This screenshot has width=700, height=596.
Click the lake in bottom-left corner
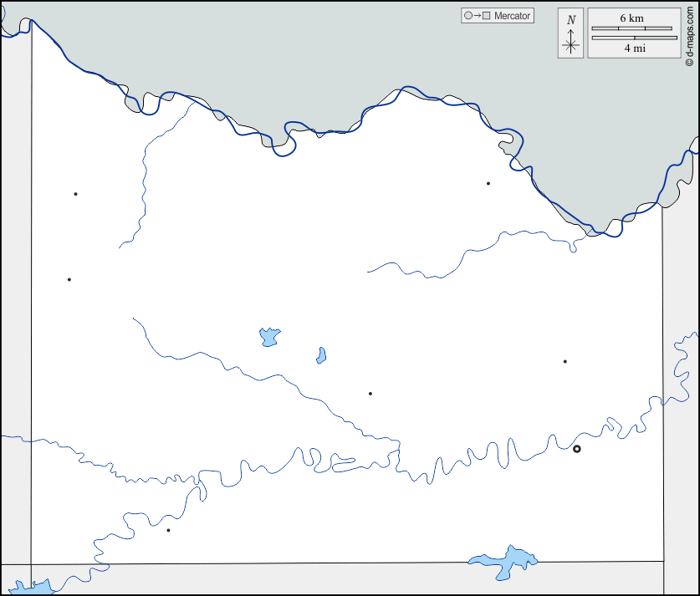pyautogui.click(x=29, y=587)
